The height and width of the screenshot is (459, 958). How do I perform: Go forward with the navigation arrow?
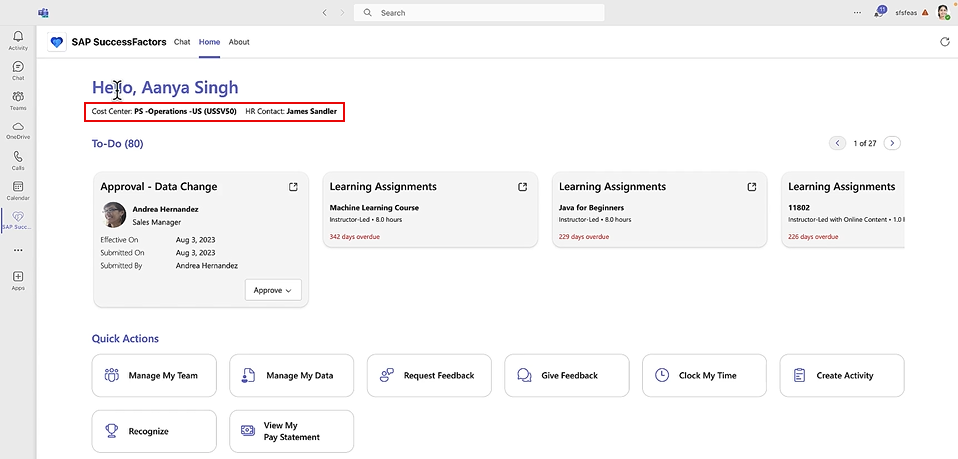342,12
